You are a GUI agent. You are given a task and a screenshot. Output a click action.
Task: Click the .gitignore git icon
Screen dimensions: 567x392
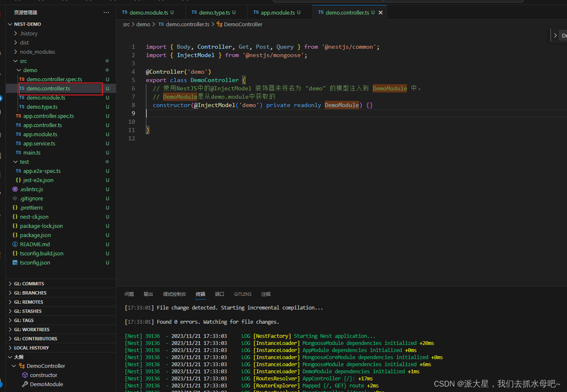click(15, 198)
